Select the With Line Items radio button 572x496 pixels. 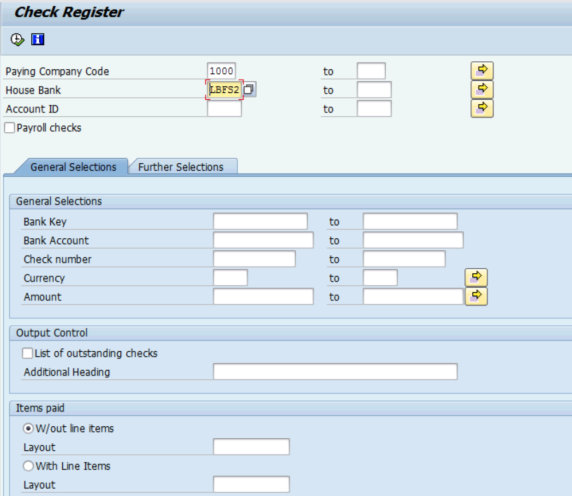coord(28,466)
